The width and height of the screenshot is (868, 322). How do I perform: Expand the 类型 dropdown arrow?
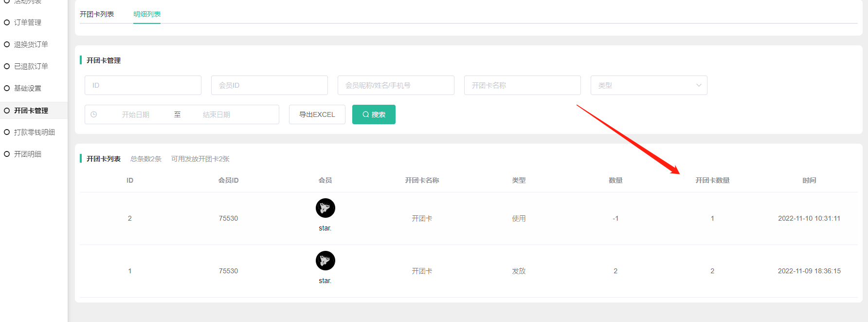tap(699, 85)
